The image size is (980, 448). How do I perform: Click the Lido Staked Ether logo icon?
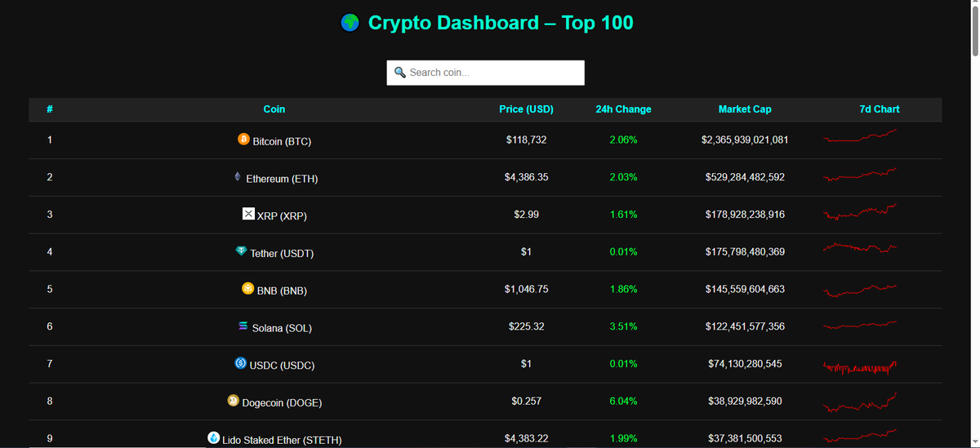(214, 437)
